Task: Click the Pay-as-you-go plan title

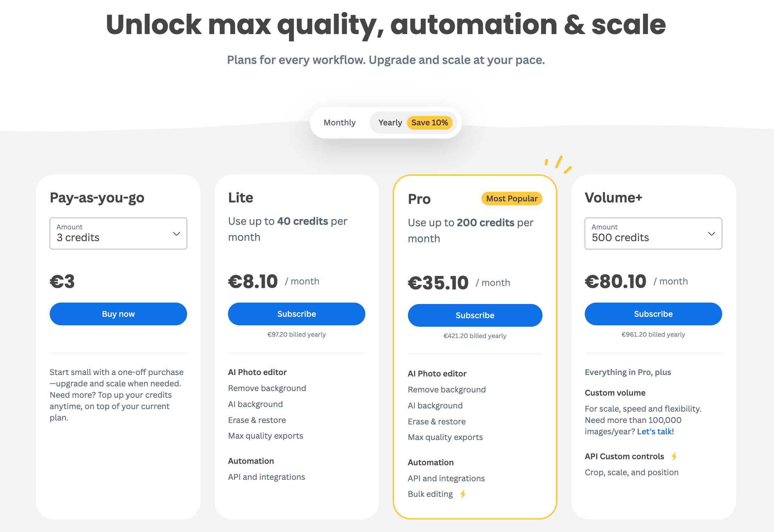Action: (97, 197)
